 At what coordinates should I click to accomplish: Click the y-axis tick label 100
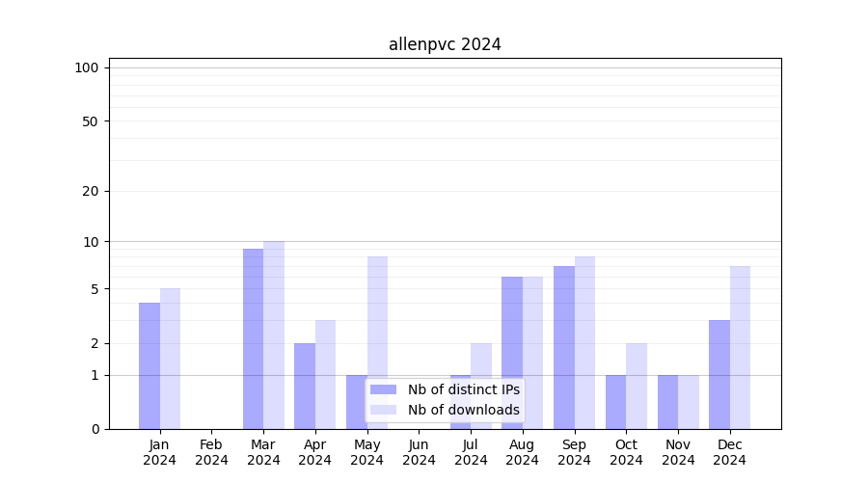87,67
